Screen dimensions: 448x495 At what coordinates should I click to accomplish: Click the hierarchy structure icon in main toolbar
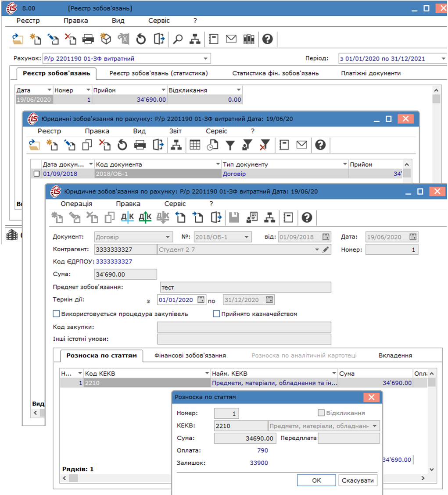195,39
